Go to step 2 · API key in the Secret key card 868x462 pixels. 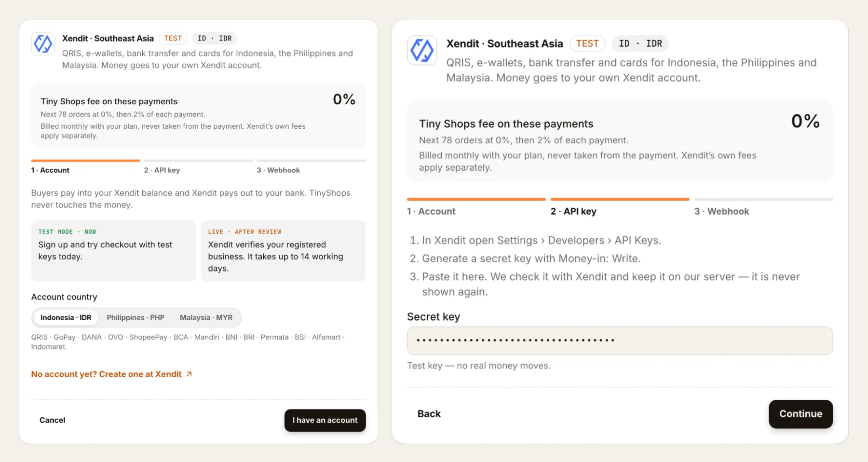point(620,207)
